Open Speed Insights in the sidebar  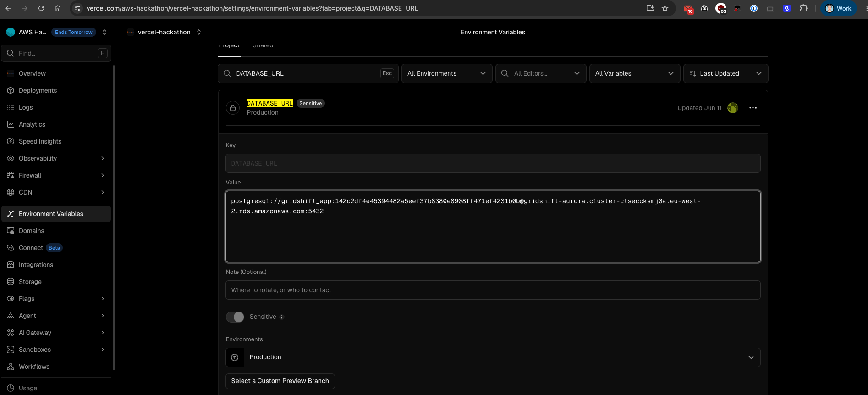pos(56,141)
